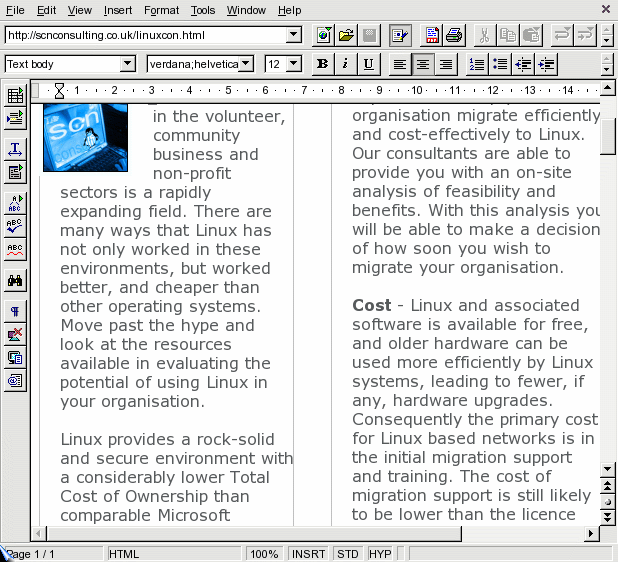
Task: Open the View menu
Action: click(x=79, y=10)
